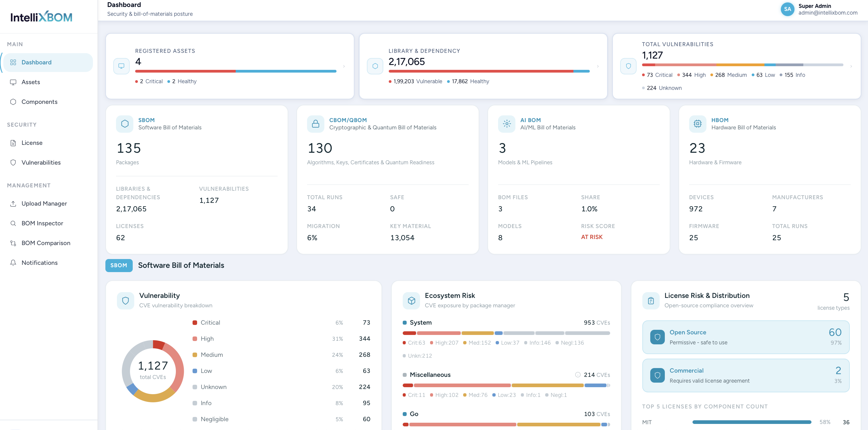Image resolution: width=868 pixels, height=430 pixels.
Task: Click License Risk clipboard icon
Action: tap(651, 301)
